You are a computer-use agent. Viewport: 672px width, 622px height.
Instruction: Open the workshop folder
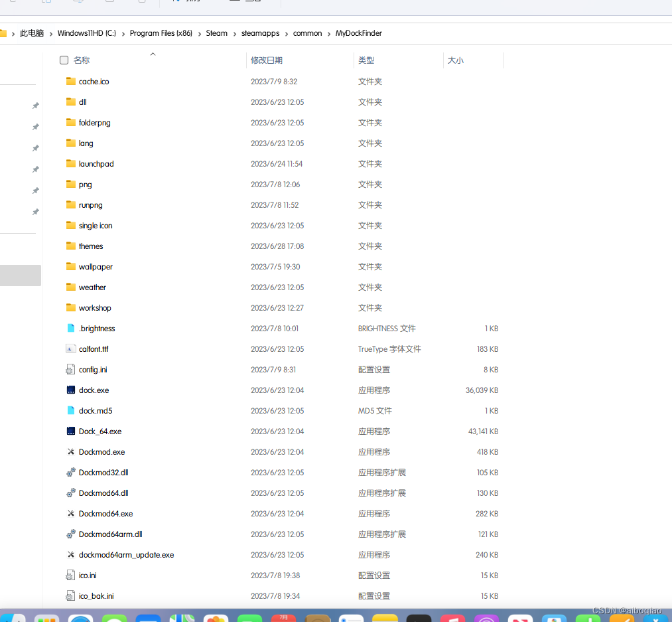[95, 307]
